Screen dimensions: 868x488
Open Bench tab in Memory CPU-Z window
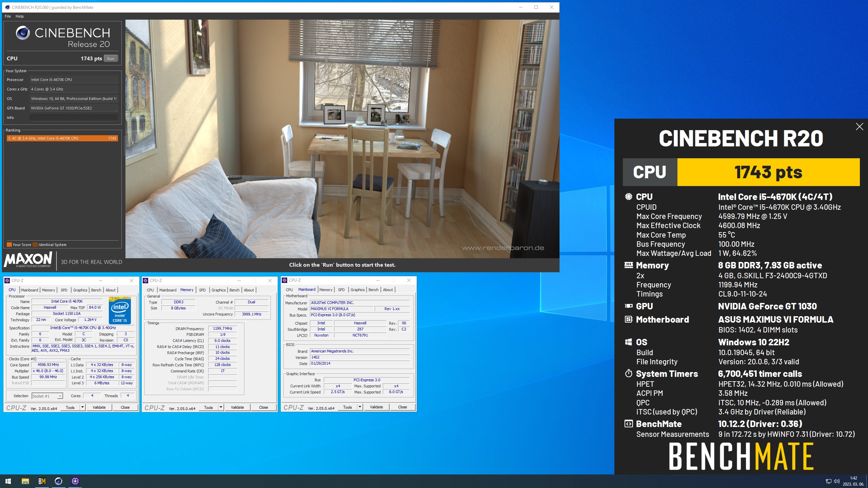click(x=235, y=290)
